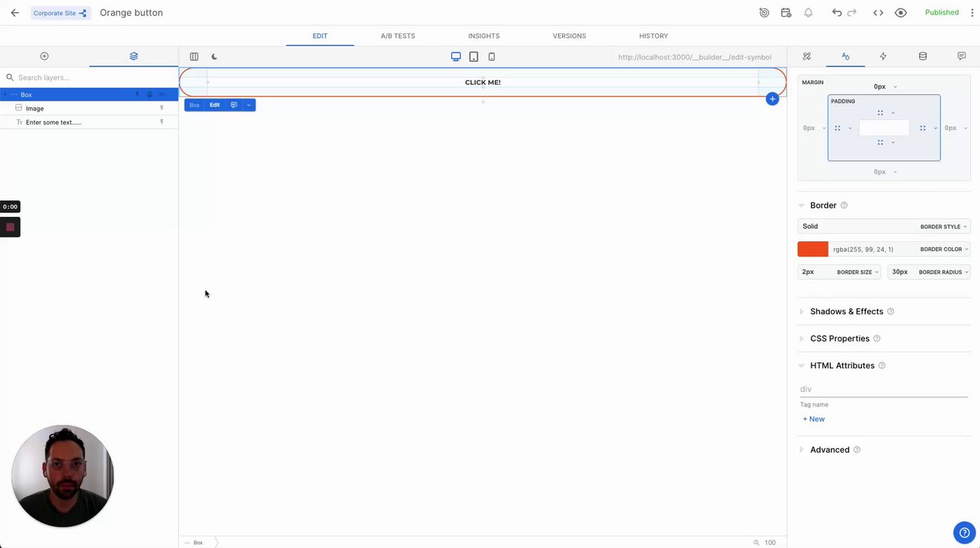Preview with the eye icon
Viewport: 980px width, 548px height.
coord(901,13)
